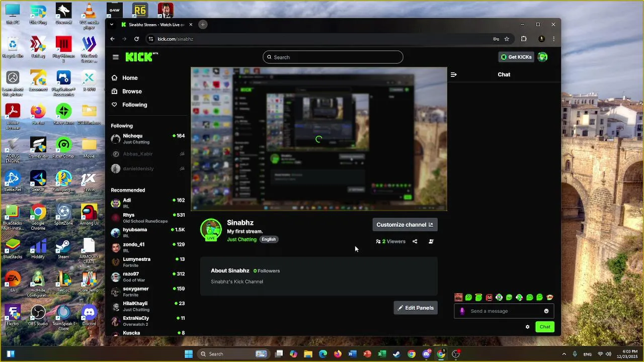Open Razer Cortex desktop shortcut
The height and width of the screenshot is (362, 644).
pos(63,148)
